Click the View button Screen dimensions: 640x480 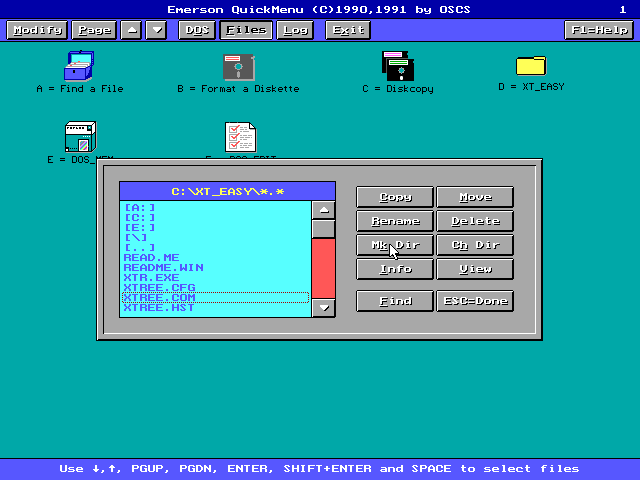475,269
